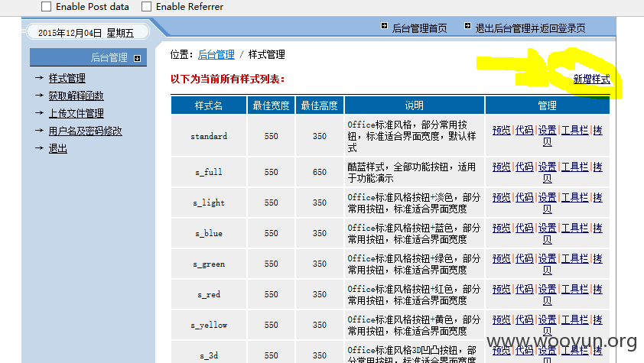
Task: Click 预览 for the s_light style
Action: (x=501, y=197)
